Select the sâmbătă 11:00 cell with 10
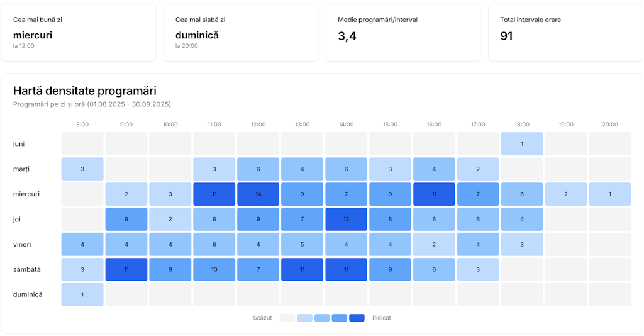This screenshot has width=644, height=336. (214, 270)
